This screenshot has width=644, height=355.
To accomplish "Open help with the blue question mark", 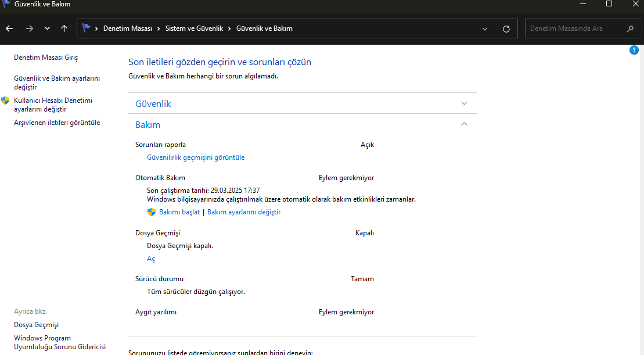I will [634, 50].
